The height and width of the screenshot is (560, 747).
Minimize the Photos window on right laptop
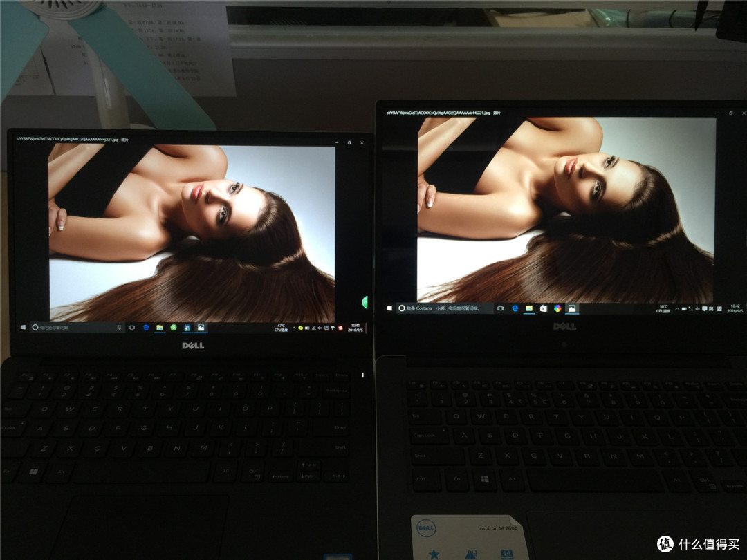[717, 113]
